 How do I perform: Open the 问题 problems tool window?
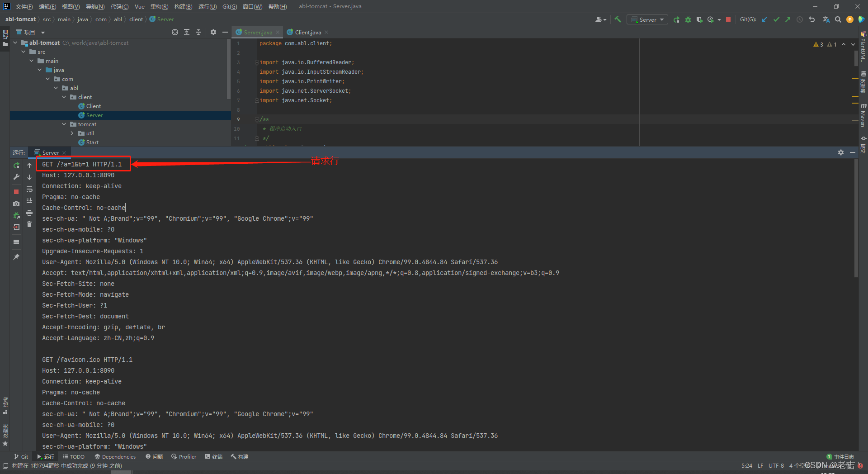coord(154,456)
